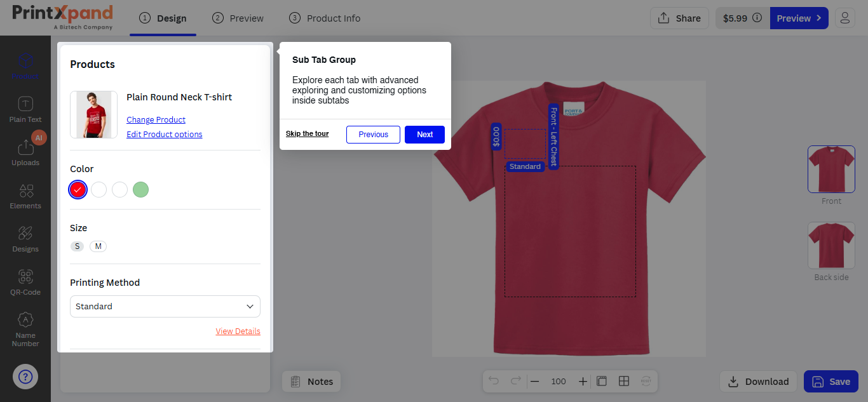Select size M option
Viewport: 868px width, 402px height.
(x=98, y=246)
